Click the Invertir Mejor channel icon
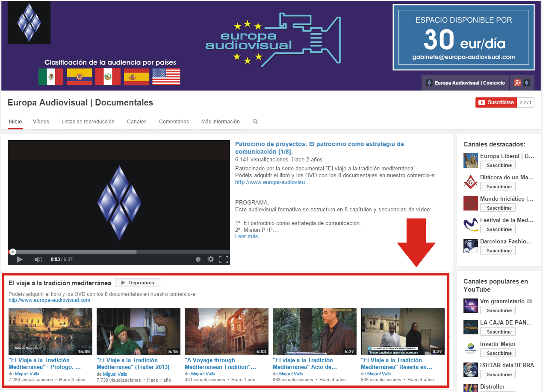 471,348
